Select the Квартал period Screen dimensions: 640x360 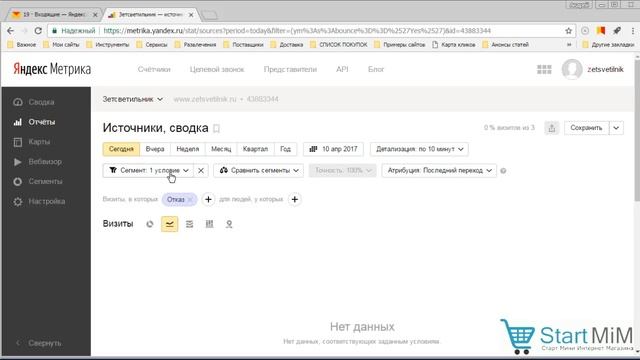(x=256, y=149)
